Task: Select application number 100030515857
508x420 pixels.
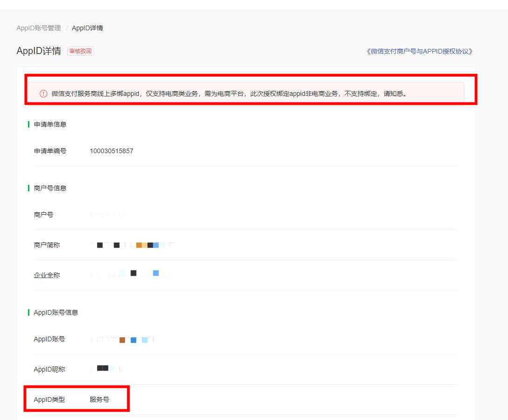Action: click(x=111, y=151)
